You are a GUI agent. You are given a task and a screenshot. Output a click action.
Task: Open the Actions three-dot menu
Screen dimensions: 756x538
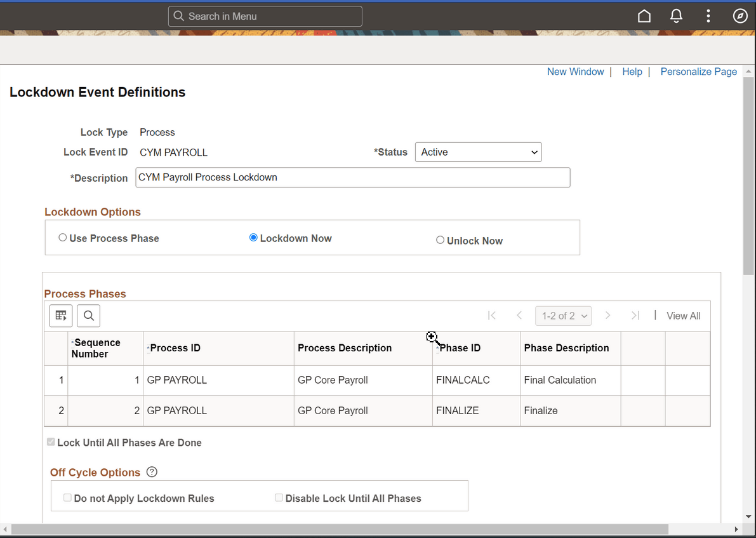[708, 15]
